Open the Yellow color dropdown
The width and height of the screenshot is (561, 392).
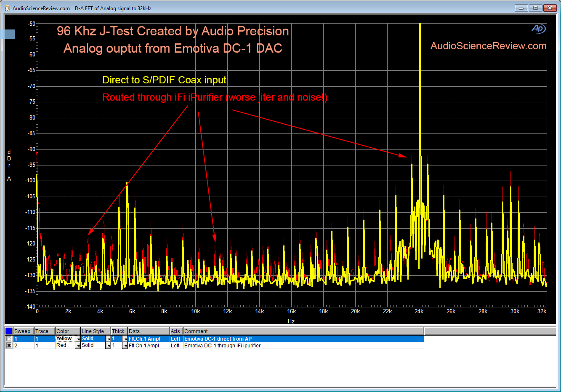(78, 339)
